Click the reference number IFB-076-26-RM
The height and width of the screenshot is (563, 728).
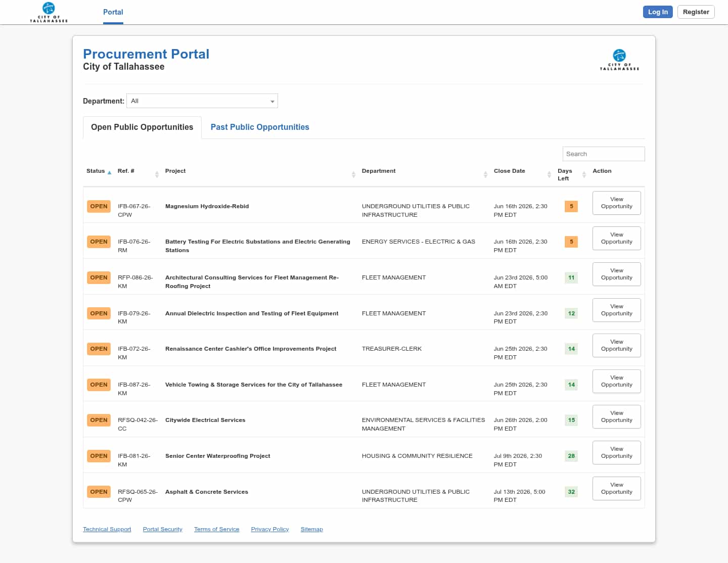click(x=134, y=246)
